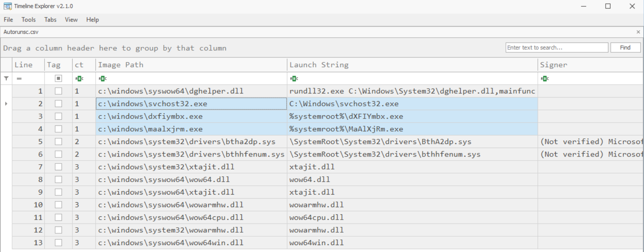Click the Timeline Explorer app icon in title bar
Viewport: 644px width, 252px height.
click(7, 6)
